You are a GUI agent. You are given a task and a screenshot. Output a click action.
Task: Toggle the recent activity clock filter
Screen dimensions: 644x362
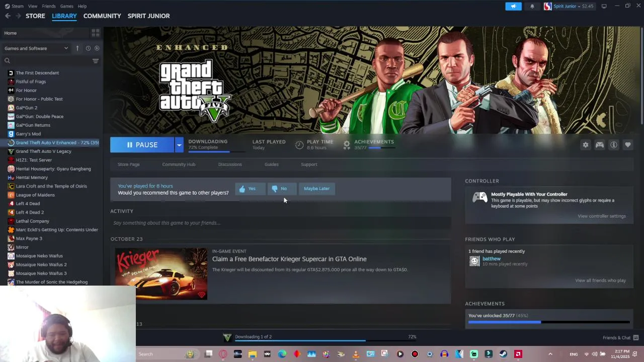click(x=88, y=48)
